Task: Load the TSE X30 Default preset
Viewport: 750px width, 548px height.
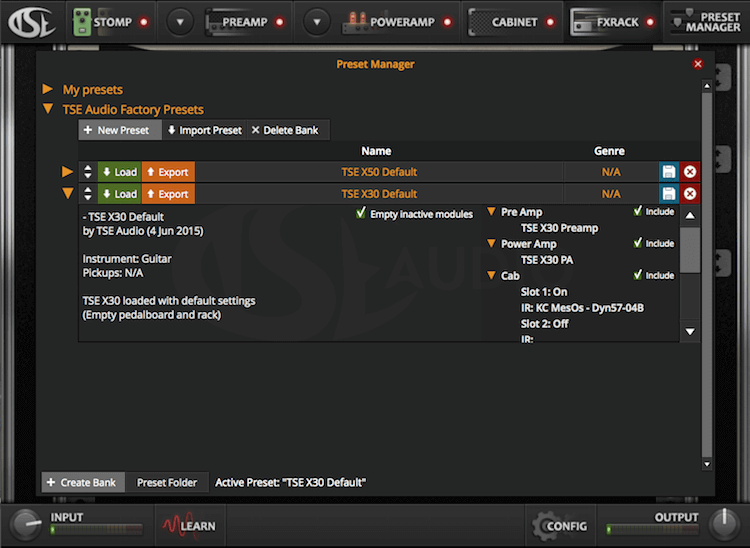Action: pos(120,194)
